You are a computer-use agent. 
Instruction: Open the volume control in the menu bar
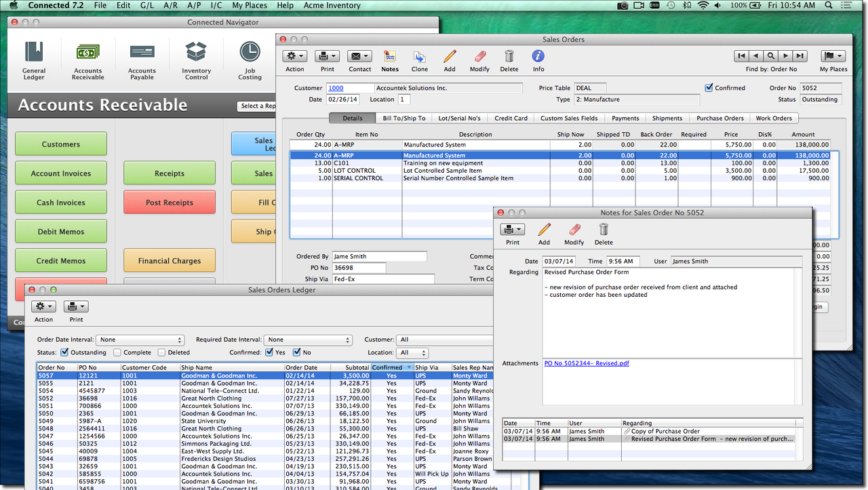(719, 5)
